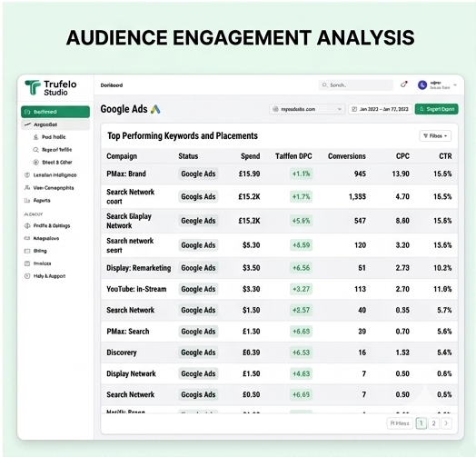Click the Google Ads logo icon
The height and width of the screenshot is (457, 476).
pyautogui.click(x=155, y=109)
